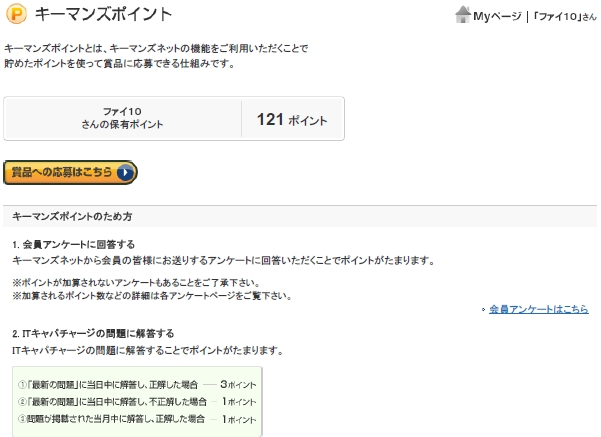Click the small bullet arrow before 会員アンケート link
The width and height of the screenshot is (601, 437).
[x=483, y=310]
